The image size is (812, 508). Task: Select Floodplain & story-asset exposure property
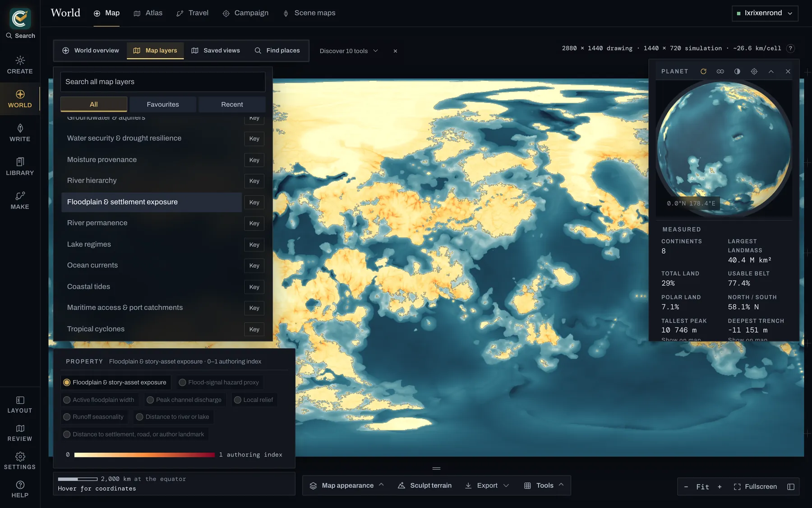(x=115, y=382)
